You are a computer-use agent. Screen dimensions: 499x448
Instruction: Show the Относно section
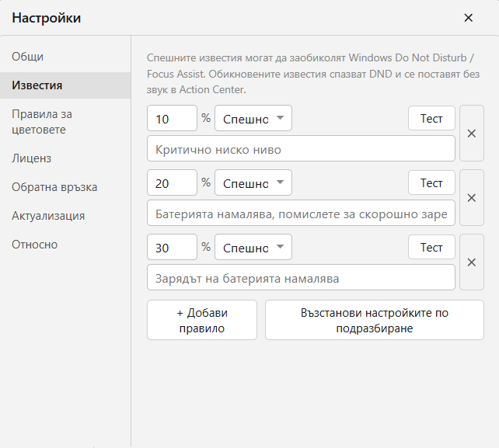click(x=65, y=245)
